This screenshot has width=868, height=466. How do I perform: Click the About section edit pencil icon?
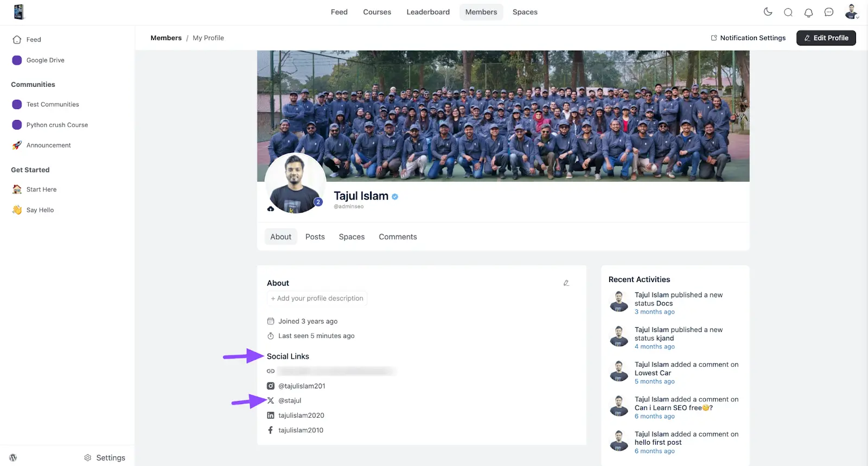[x=566, y=283]
